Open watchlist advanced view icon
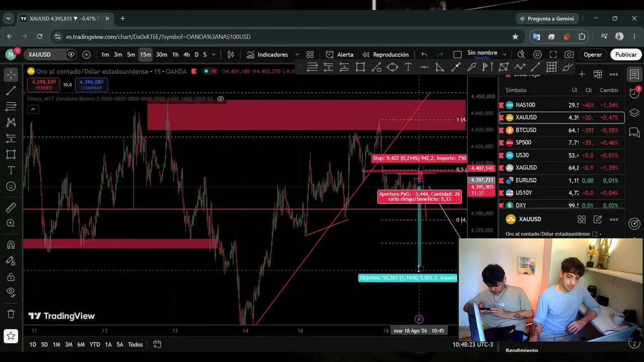Screen dimensions: 644x362 point(598,74)
